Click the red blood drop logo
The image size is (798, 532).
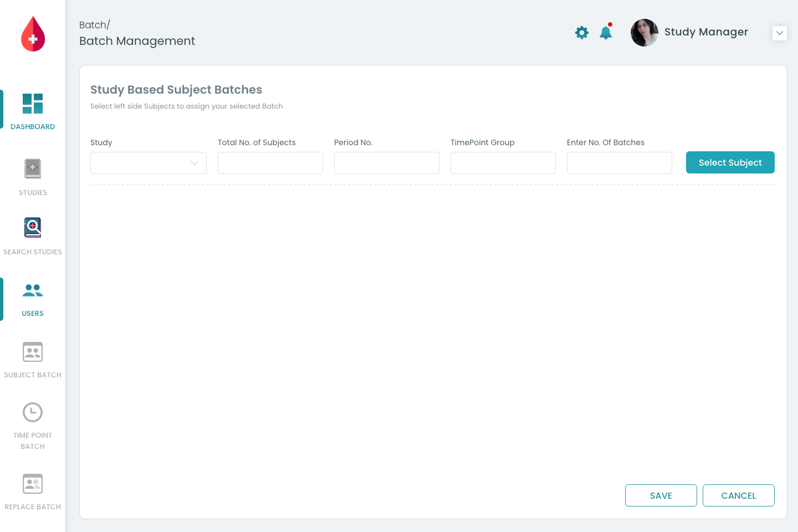(33, 34)
